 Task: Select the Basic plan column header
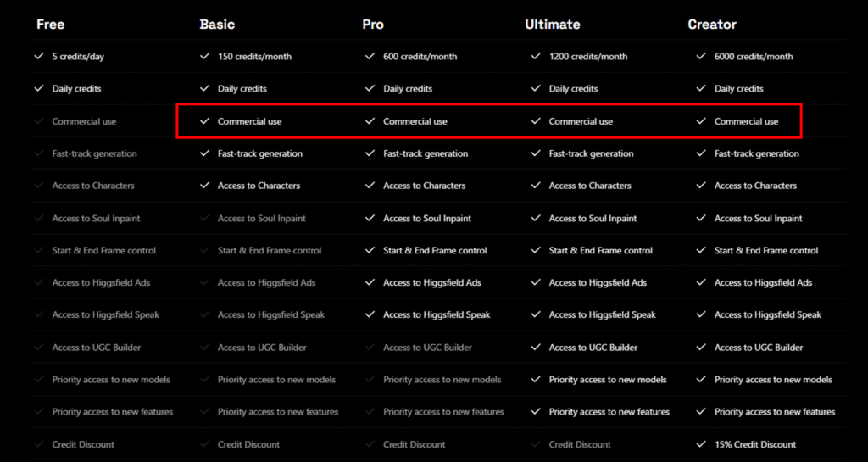(217, 25)
